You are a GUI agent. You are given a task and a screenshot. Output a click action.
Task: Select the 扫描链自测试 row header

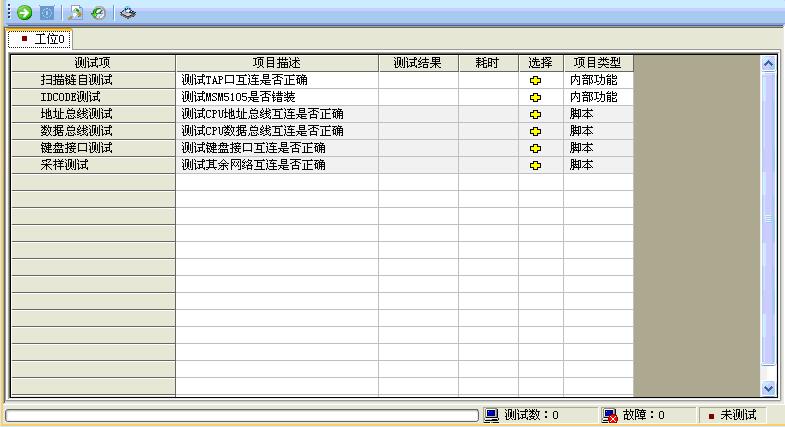[x=93, y=80]
